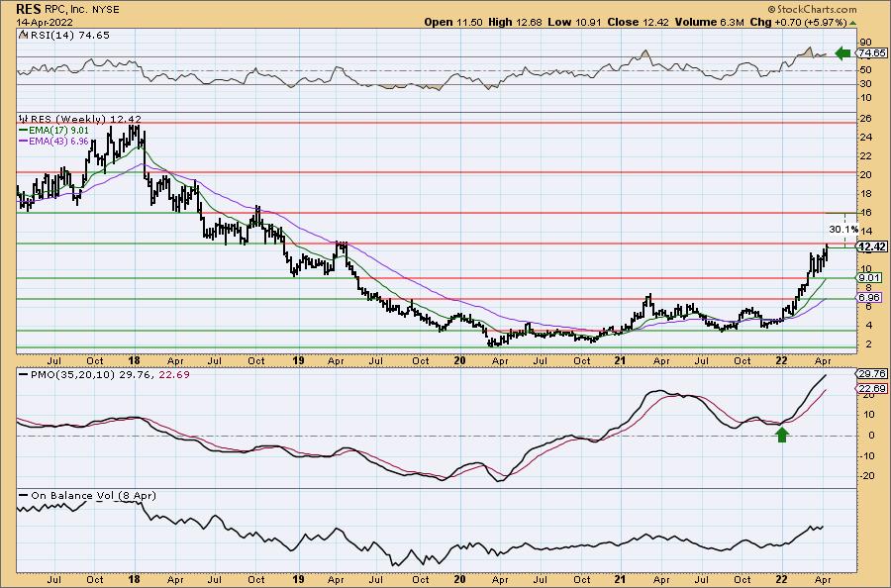Click the 26 label on the price axis
Image resolution: width=891 pixels, height=588 pixels.
(x=865, y=119)
